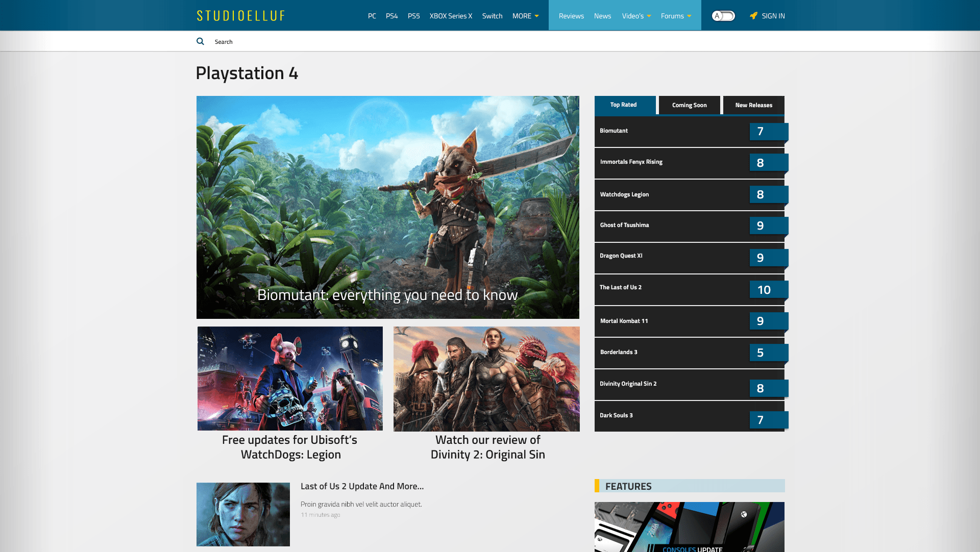Switch to the Coming Soon tab
This screenshot has width=980, height=552.
point(690,105)
